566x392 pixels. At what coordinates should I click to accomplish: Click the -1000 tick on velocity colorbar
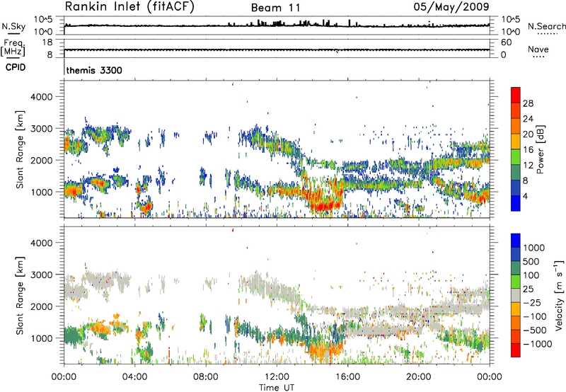537,344
